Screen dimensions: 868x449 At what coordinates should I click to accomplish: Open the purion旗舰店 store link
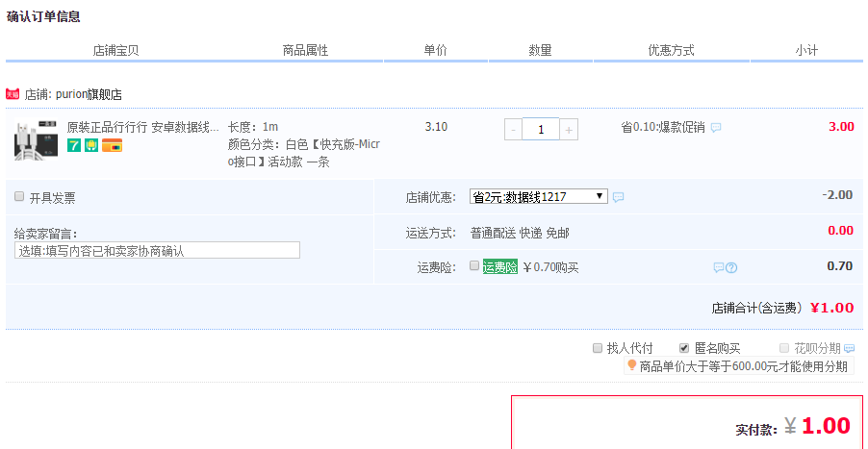coord(89,94)
